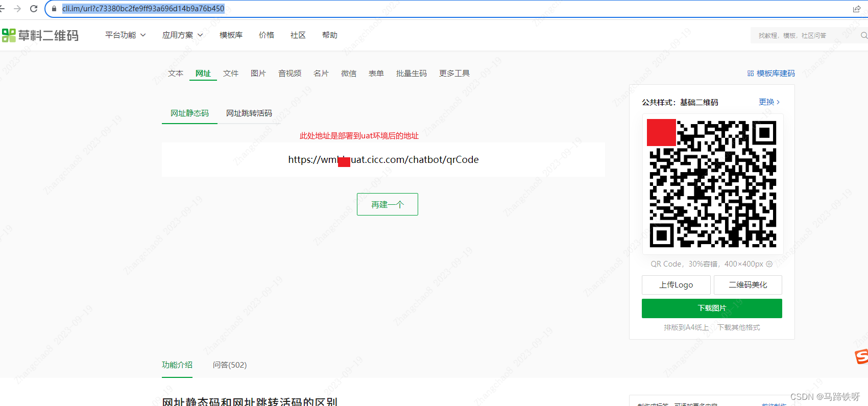Click the 模板库建码 grid icon
This screenshot has height=406, width=868.
[751, 74]
